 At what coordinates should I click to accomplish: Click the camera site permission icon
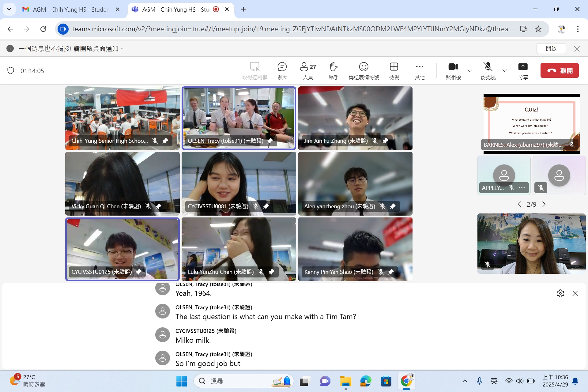pos(63,29)
